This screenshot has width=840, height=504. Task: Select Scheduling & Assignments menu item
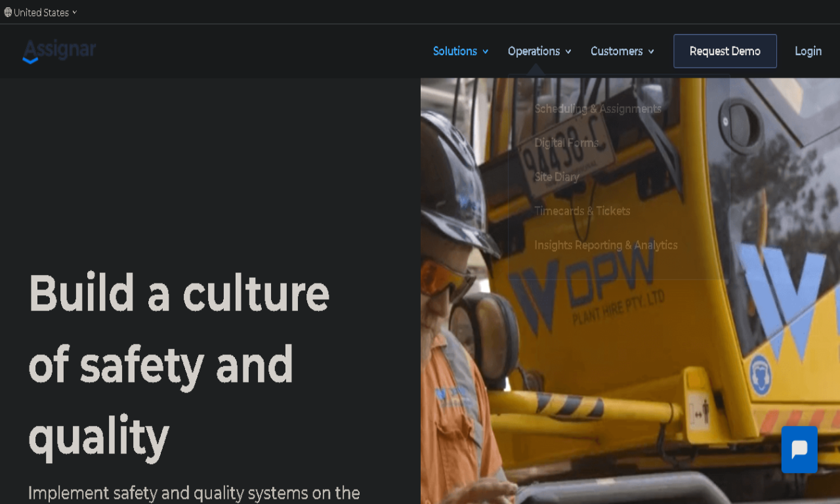click(598, 109)
